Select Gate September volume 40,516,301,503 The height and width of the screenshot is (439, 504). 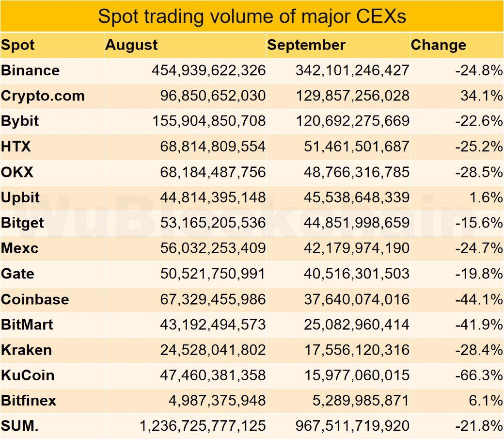tap(357, 274)
